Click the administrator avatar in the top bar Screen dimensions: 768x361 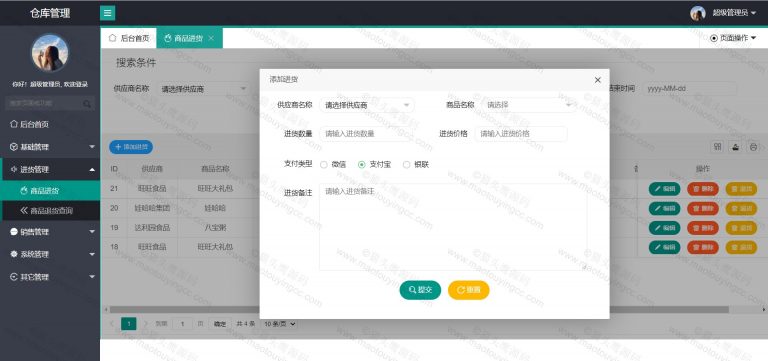(x=697, y=13)
